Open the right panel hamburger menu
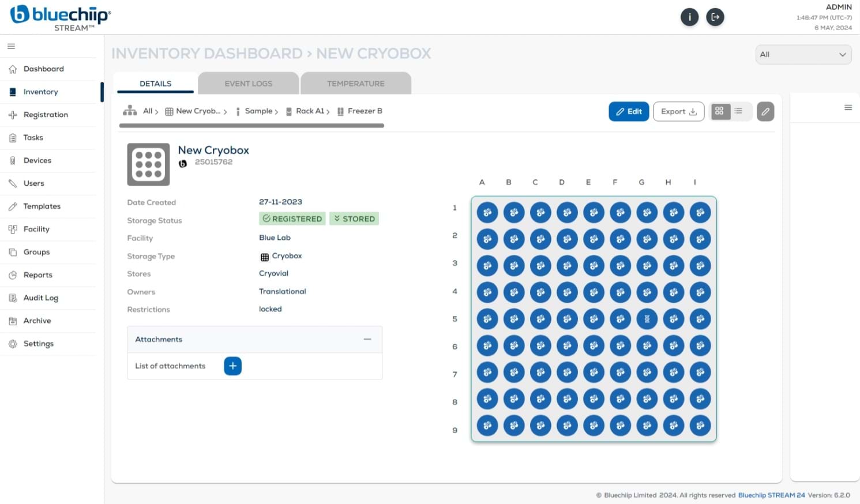The width and height of the screenshot is (860, 504). tap(848, 107)
